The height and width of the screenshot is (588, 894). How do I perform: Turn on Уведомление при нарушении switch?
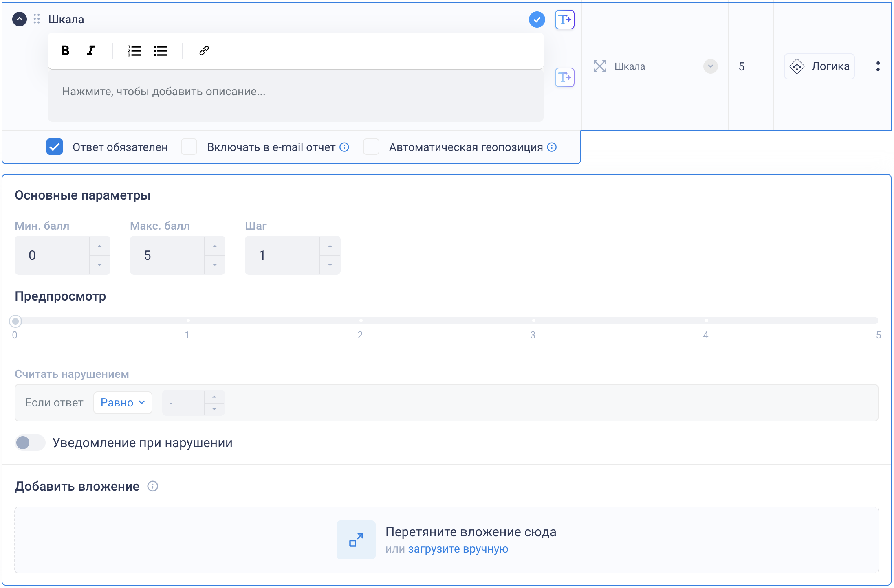(30, 443)
